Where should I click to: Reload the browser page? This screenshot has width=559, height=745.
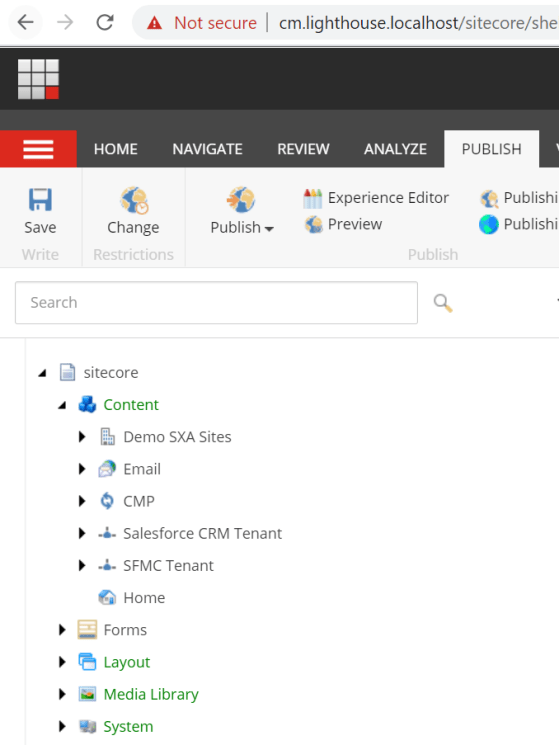(x=105, y=22)
